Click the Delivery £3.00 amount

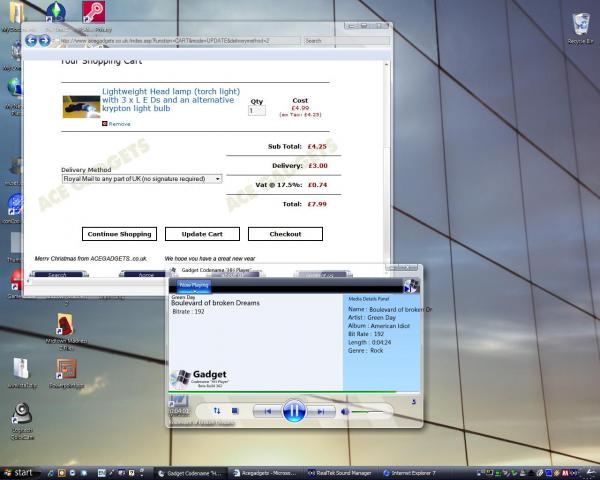pyautogui.click(x=318, y=166)
